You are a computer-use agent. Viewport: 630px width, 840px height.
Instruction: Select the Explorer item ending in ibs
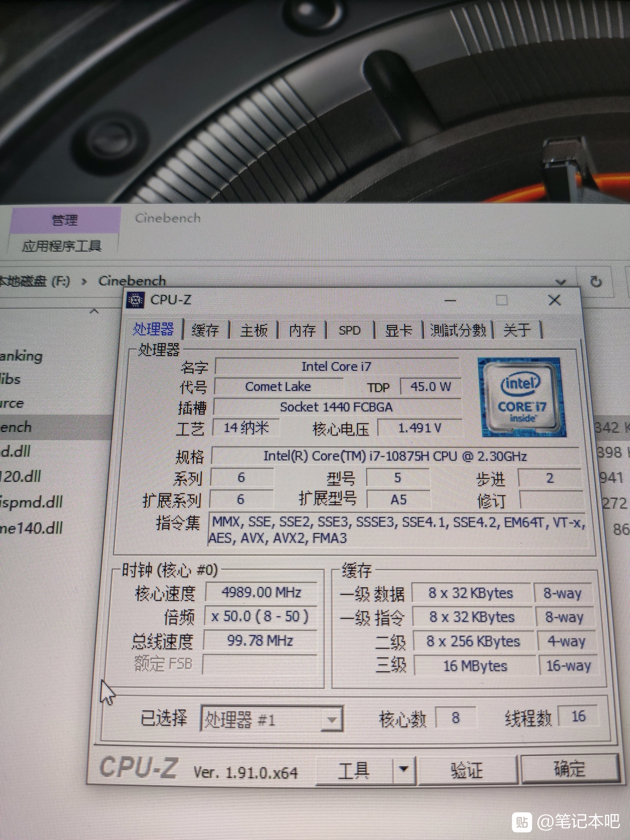pyautogui.click(x=10, y=379)
